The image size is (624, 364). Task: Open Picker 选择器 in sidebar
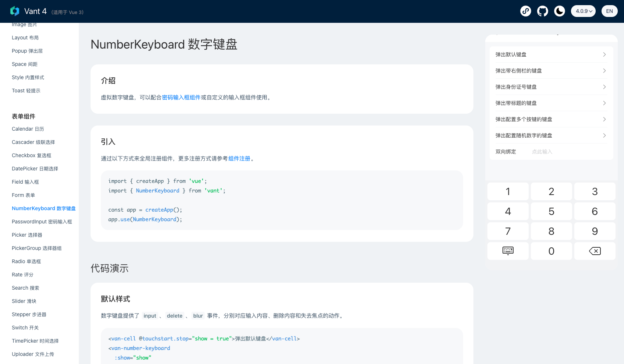point(27,235)
